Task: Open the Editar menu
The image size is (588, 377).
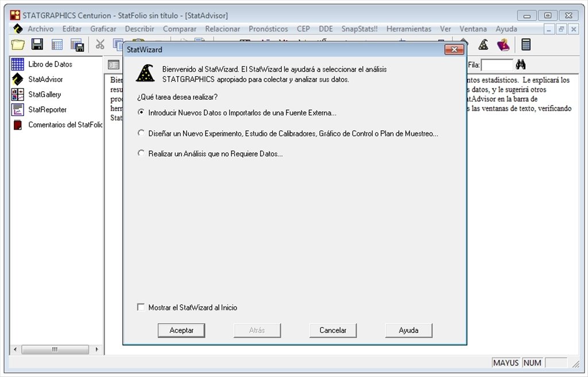Action: tap(72, 29)
